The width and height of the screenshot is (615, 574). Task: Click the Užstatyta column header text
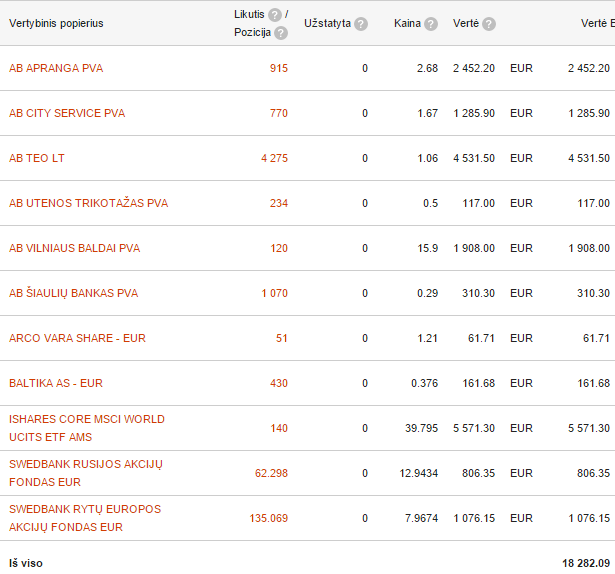(328, 23)
